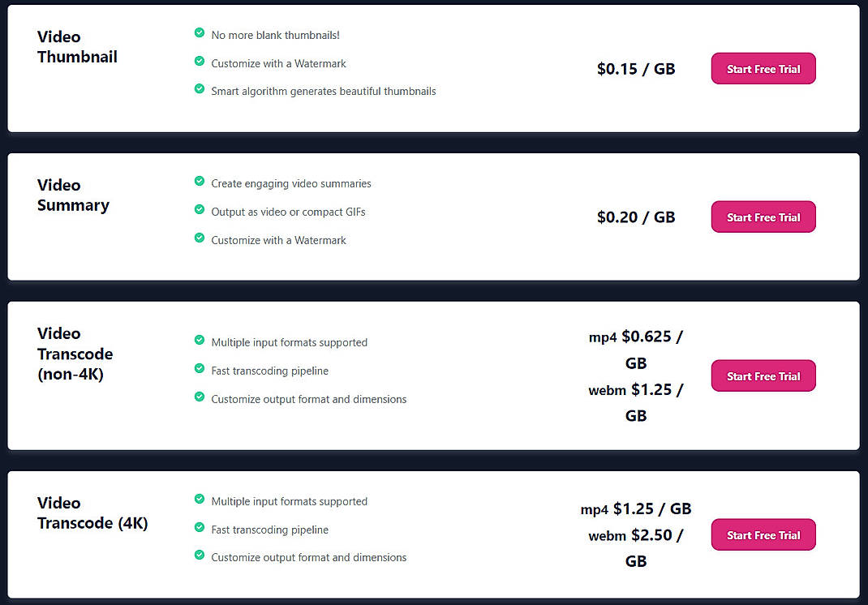
Task: Click the checkmark beside "Output as video or compact GIFs"
Action: pyautogui.click(x=199, y=211)
